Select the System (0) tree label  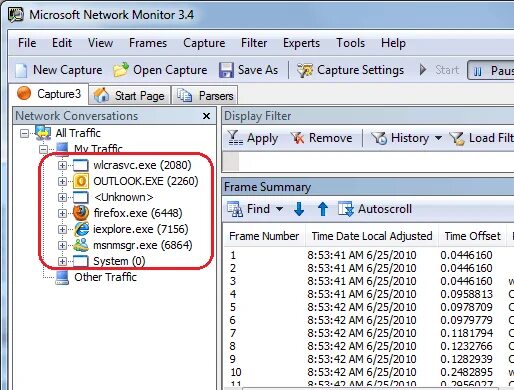tap(119, 261)
